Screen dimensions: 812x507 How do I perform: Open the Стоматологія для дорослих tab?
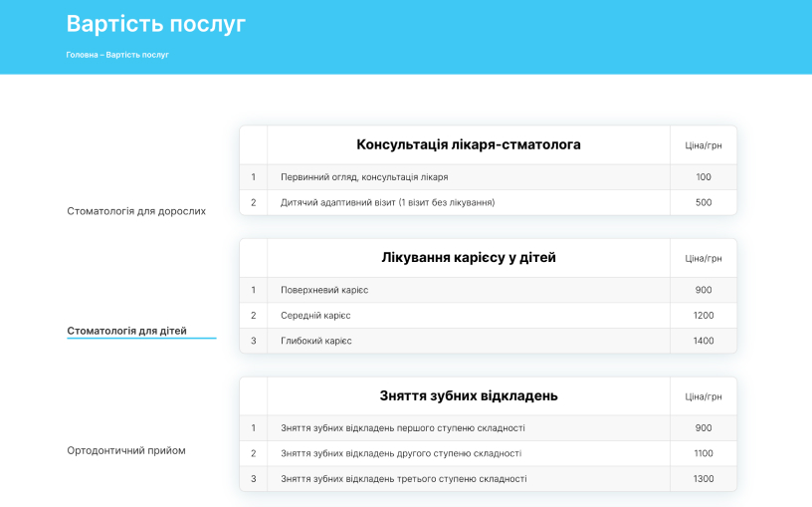136,211
